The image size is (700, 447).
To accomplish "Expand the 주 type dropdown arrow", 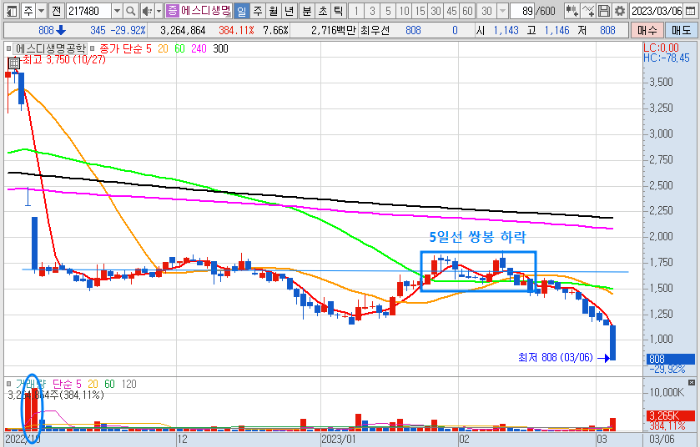I will tap(41, 10).
